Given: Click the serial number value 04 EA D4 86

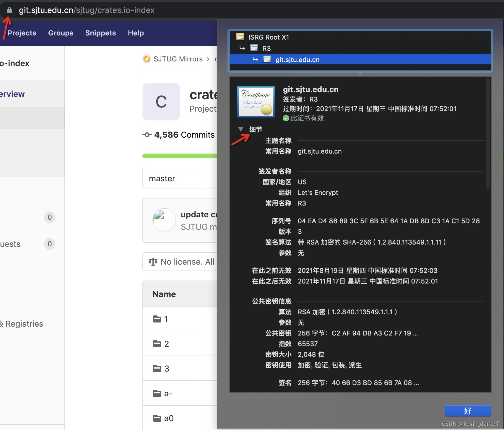Looking at the screenshot, I should pyautogui.click(x=388, y=221).
